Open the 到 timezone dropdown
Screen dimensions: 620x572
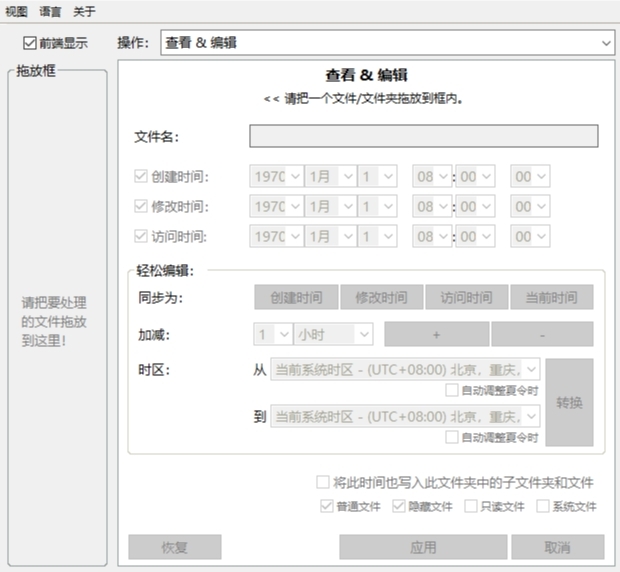[x=405, y=416]
